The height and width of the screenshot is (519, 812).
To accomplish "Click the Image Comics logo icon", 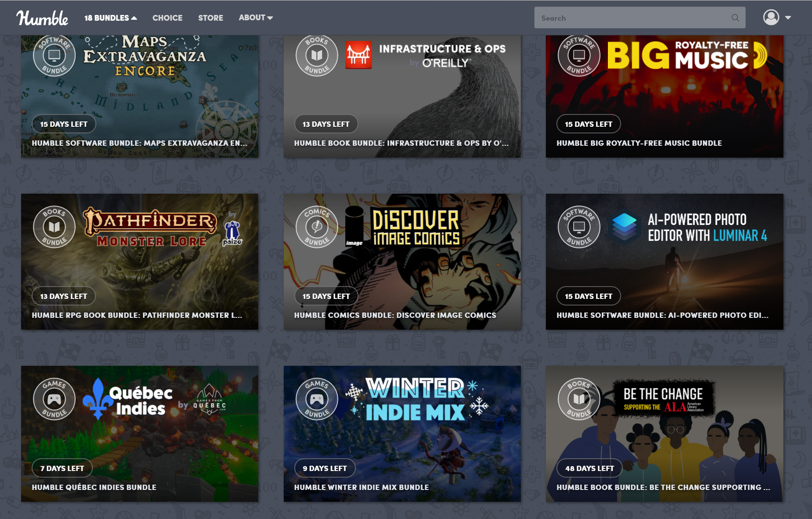I will pyautogui.click(x=354, y=226).
